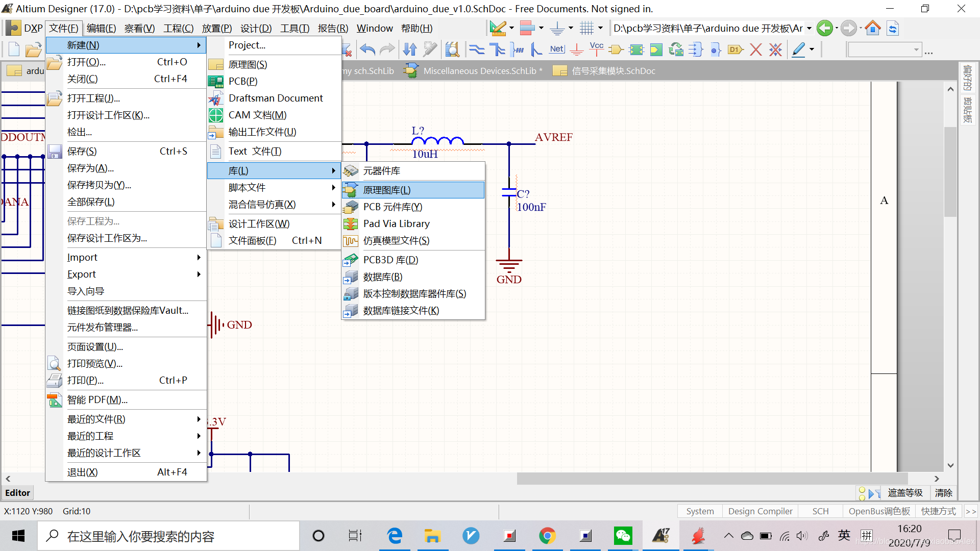Click the Undo arrow in the toolbar
This screenshot has width=980, height=551.
pos(367,49)
